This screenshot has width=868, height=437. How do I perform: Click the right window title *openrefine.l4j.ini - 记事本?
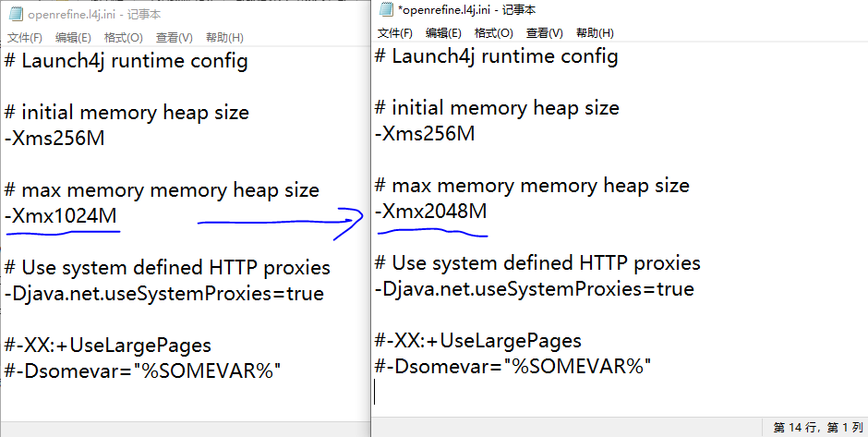466,9
